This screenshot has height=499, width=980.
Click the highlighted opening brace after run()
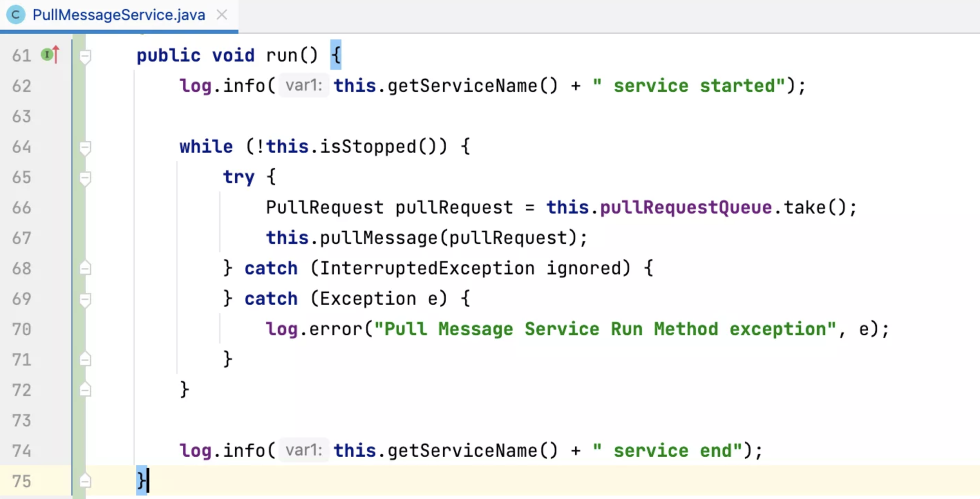(335, 55)
